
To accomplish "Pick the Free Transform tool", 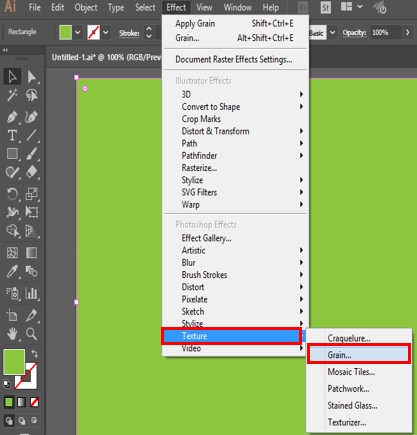I will (x=32, y=212).
